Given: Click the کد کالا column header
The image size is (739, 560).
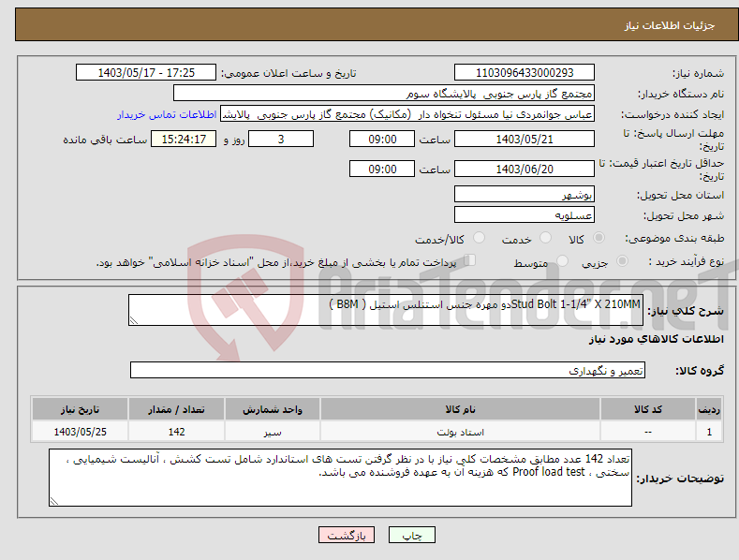Looking at the screenshot, I should tap(648, 409).
